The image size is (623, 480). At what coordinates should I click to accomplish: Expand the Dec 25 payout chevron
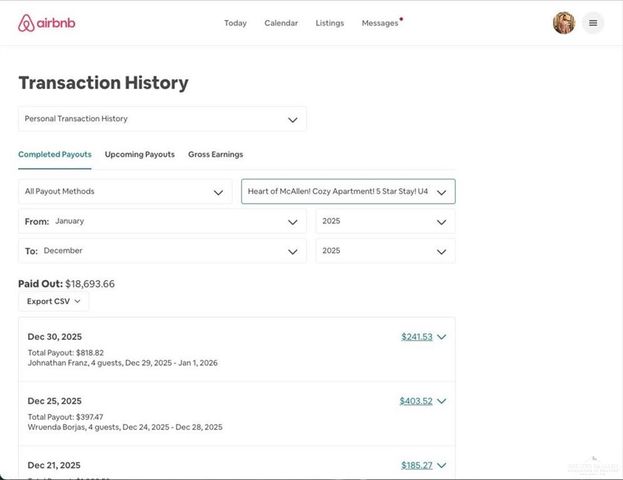tap(442, 401)
